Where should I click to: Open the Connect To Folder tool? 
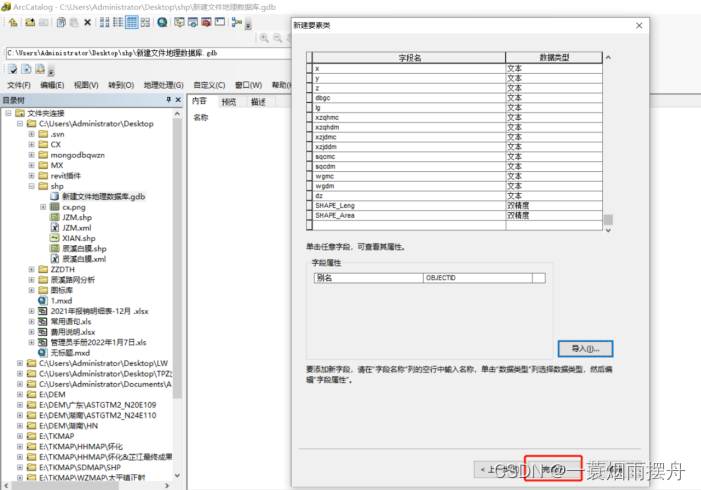[x=30, y=22]
